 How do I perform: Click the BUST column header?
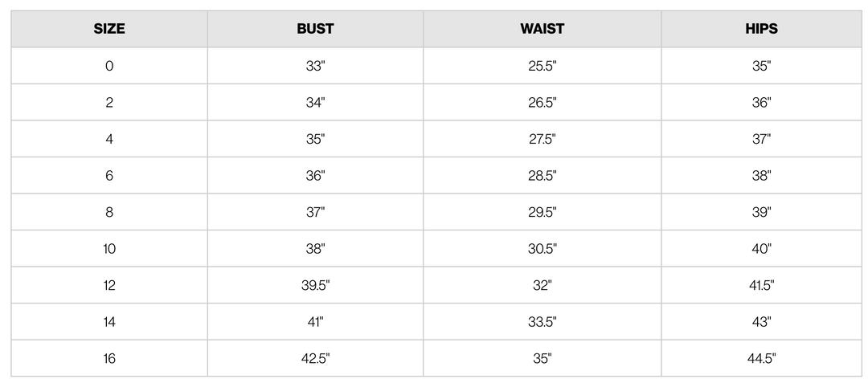pos(315,29)
